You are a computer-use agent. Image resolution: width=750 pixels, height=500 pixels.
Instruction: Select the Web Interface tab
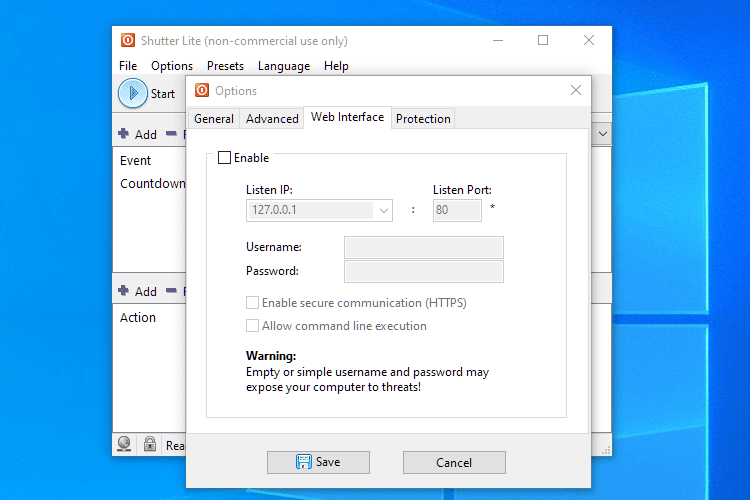(x=347, y=117)
